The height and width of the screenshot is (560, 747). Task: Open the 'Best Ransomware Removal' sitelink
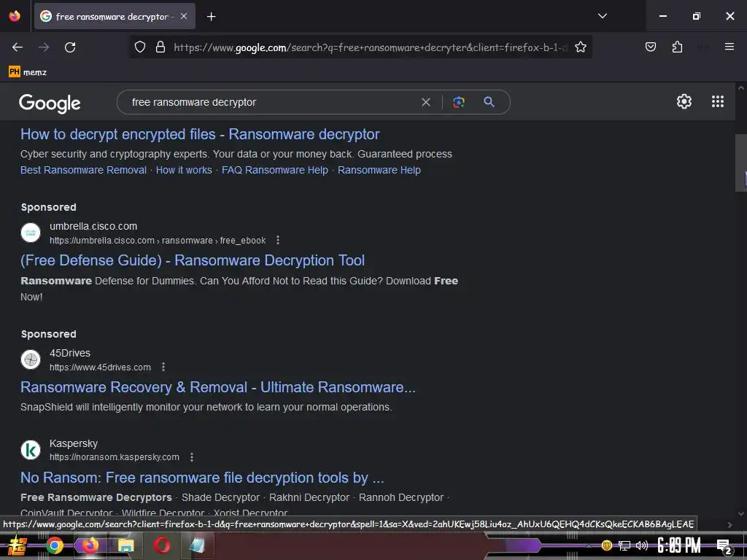(x=83, y=170)
